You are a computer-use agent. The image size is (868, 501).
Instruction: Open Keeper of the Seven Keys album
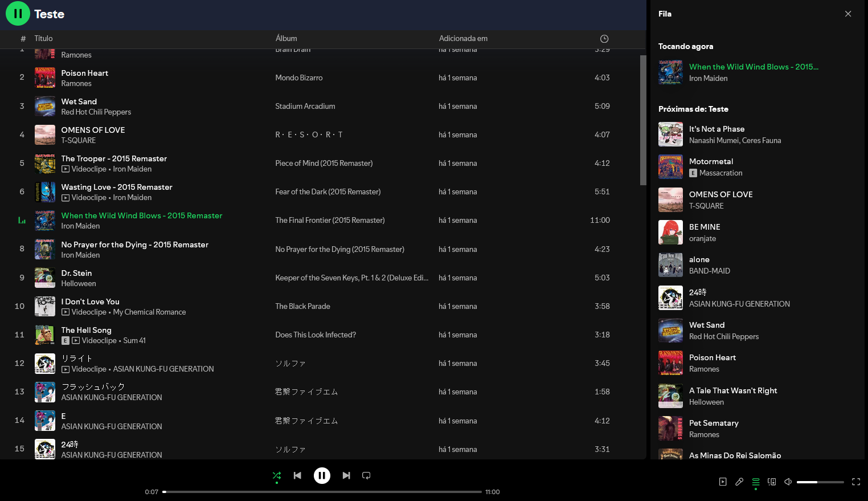point(352,278)
